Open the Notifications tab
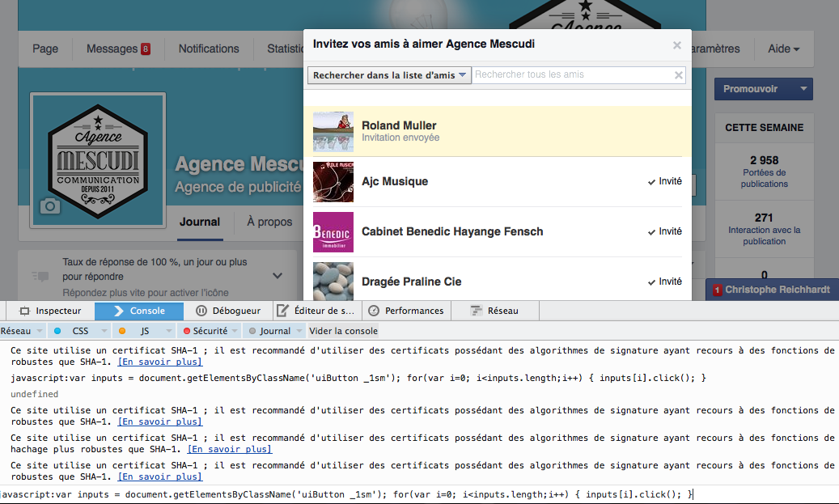This screenshot has height=504, width=839. pos(209,49)
